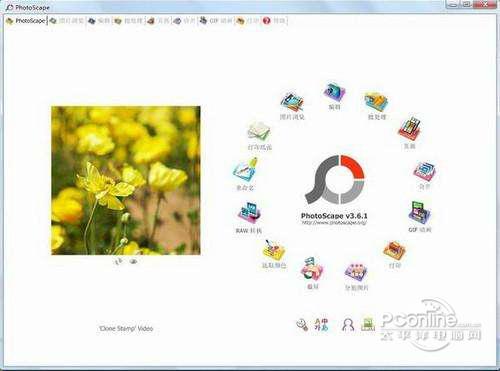The image size is (500, 371).
Task: Switch to the 编辑 tab
Action: point(99,21)
